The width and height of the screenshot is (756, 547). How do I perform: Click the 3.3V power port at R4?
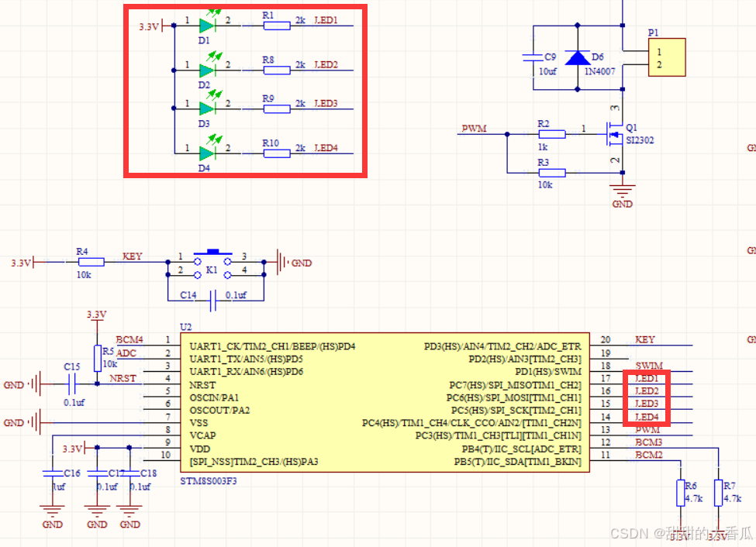[x=23, y=263]
